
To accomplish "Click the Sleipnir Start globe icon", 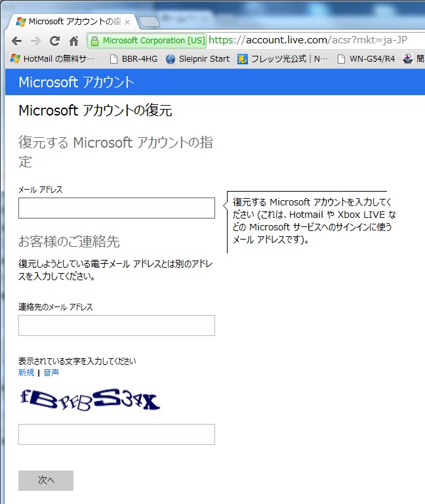I will 171,59.
